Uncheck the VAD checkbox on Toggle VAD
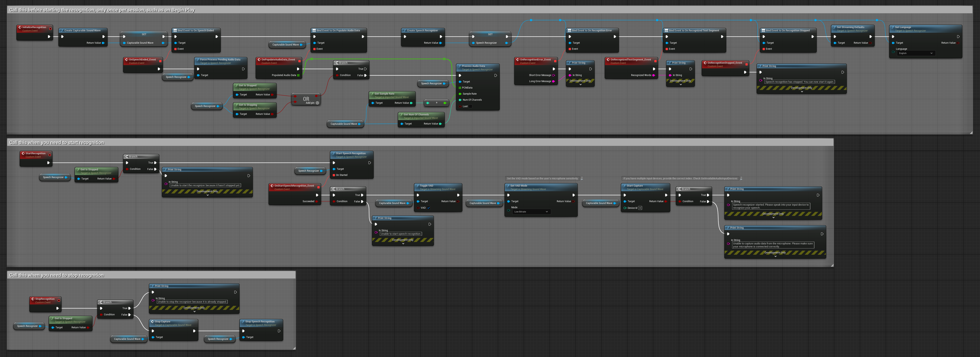Viewport: 980px width, 357px height. pyautogui.click(x=428, y=208)
